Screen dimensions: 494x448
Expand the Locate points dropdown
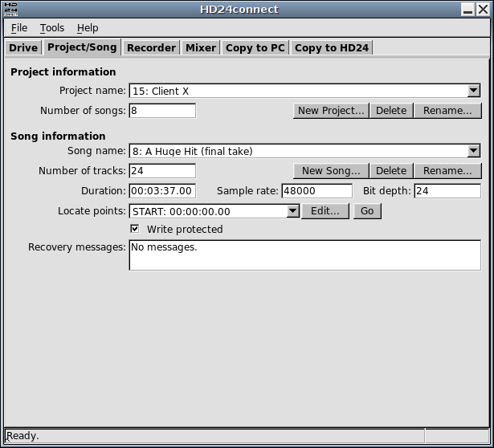coord(292,212)
